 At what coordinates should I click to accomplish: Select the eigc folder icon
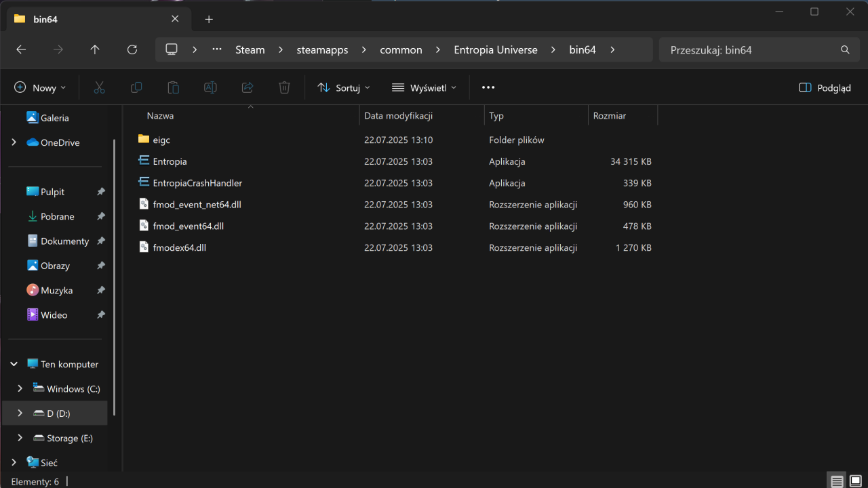143,140
